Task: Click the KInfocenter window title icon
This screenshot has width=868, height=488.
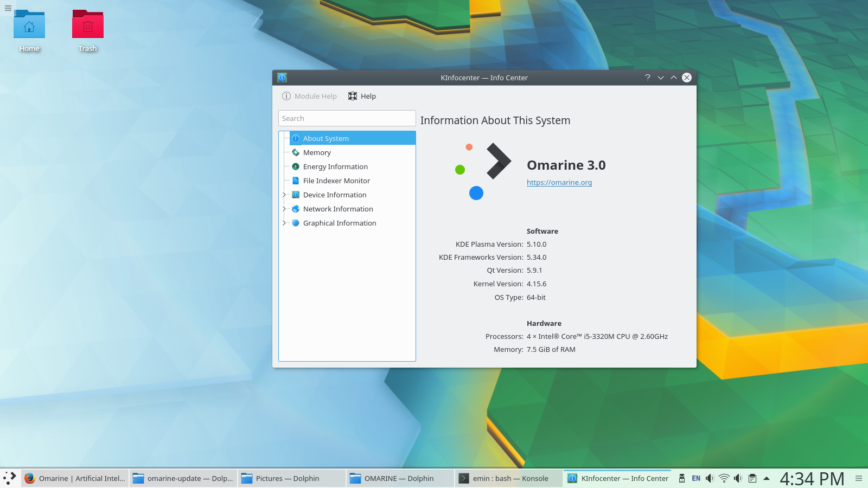Action: (x=282, y=78)
